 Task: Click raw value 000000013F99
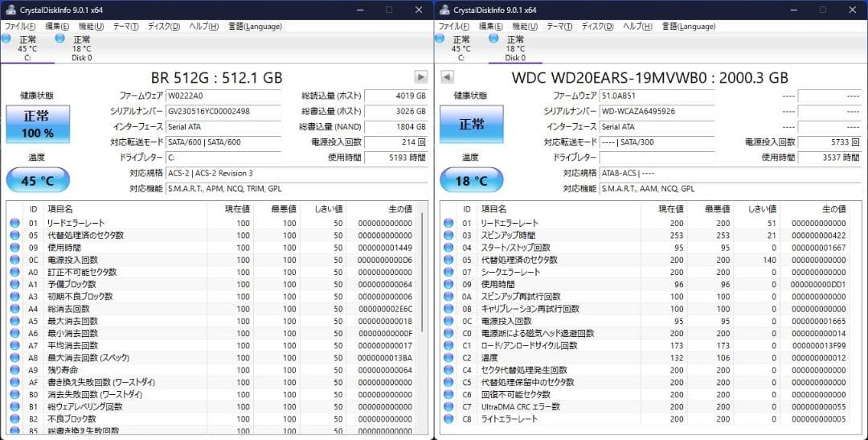[x=818, y=346]
